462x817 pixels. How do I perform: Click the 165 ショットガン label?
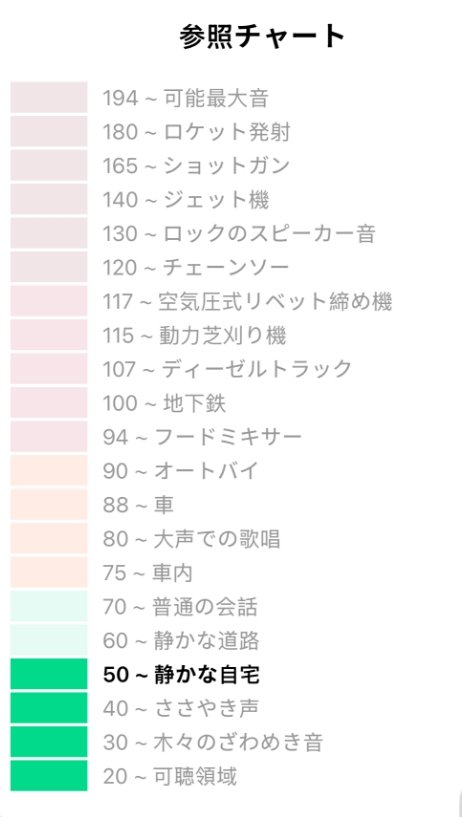click(196, 166)
